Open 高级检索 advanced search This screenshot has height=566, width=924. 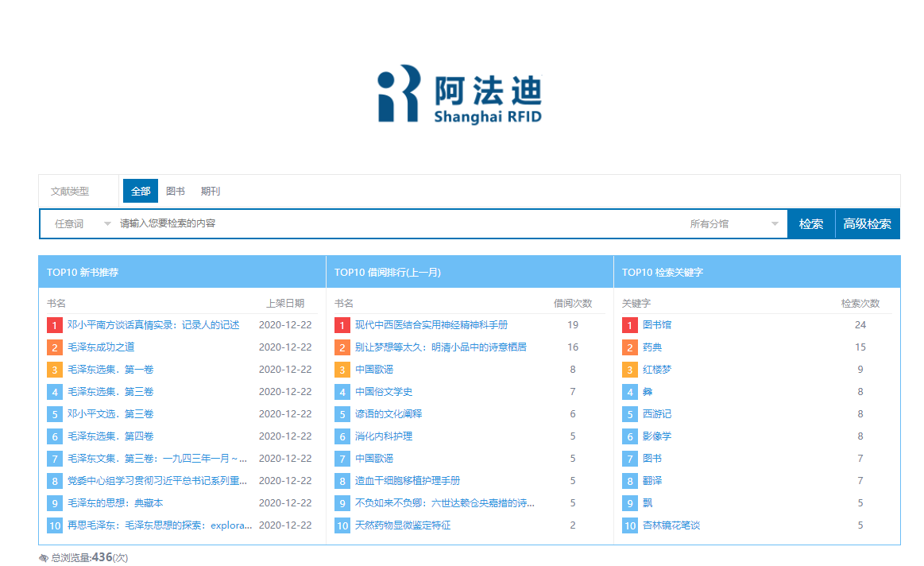(867, 224)
